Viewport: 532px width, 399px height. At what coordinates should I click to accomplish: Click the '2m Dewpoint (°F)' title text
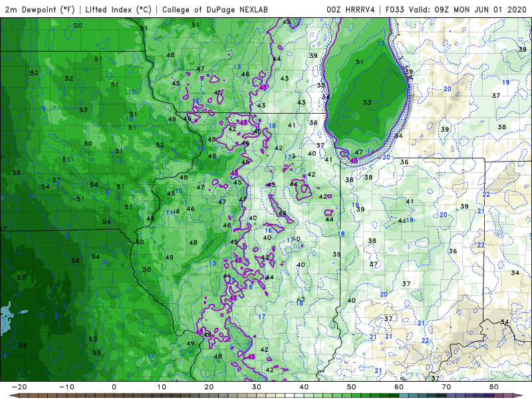(x=40, y=9)
